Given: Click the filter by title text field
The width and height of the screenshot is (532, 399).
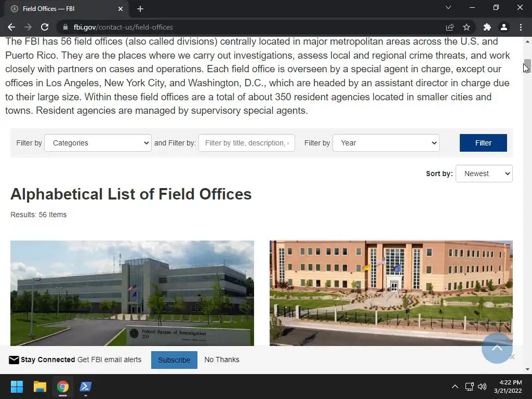Looking at the screenshot, I should tap(247, 143).
